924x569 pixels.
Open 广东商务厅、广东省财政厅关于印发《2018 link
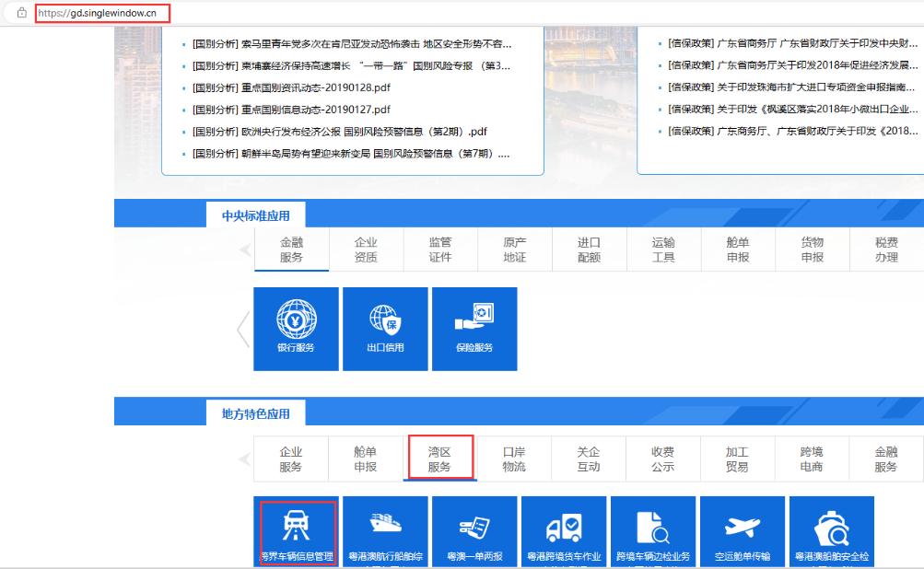coord(792,131)
